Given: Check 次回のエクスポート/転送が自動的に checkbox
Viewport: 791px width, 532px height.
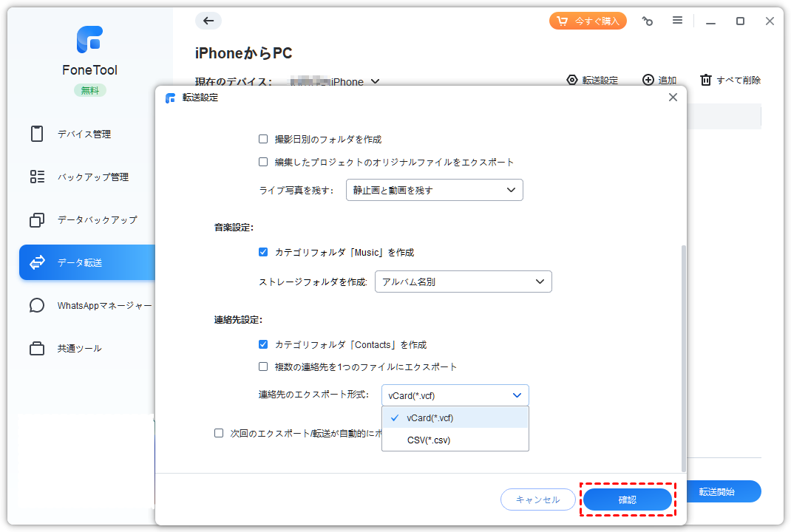Looking at the screenshot, I should tap(219, 433).
